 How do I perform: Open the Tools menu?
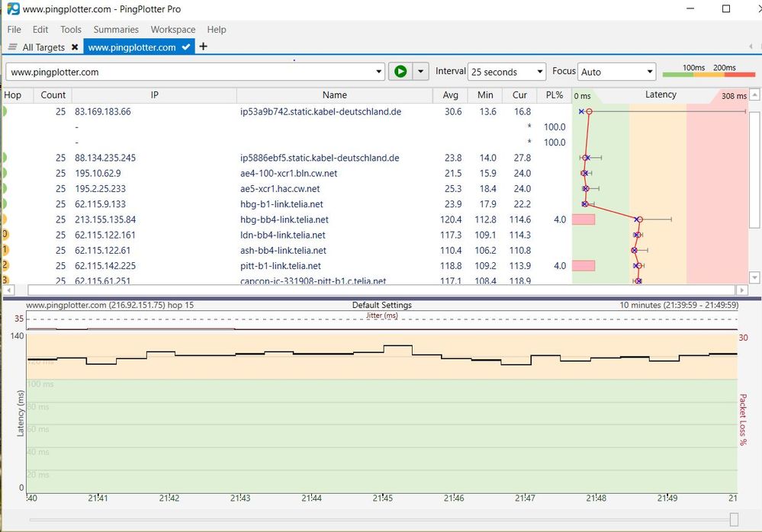71,30
